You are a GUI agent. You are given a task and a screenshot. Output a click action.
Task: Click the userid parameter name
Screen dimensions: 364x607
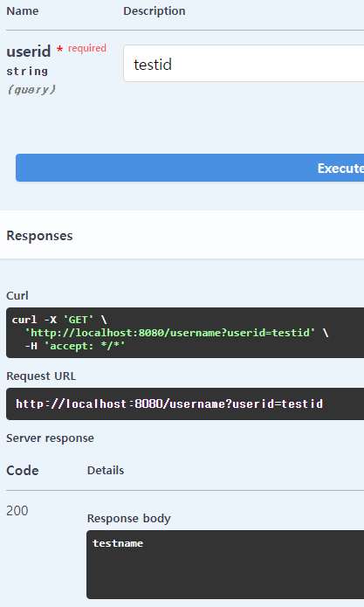coord(29,52)
